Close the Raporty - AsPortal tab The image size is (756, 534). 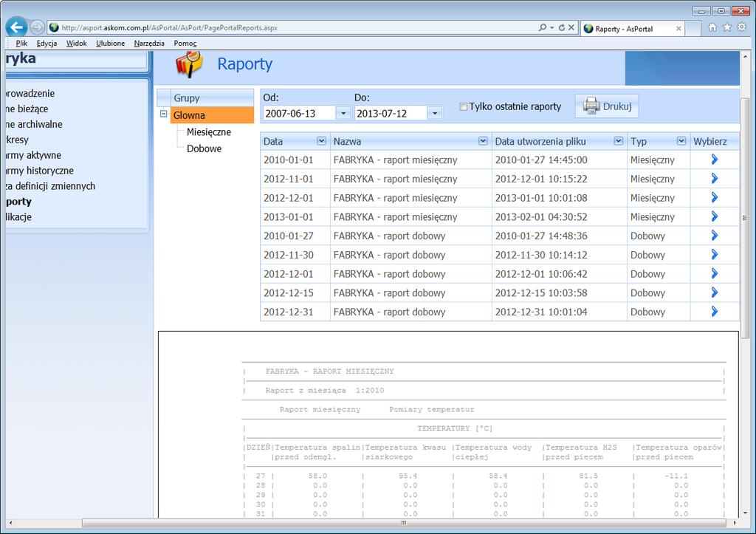[x=678, y=29]
